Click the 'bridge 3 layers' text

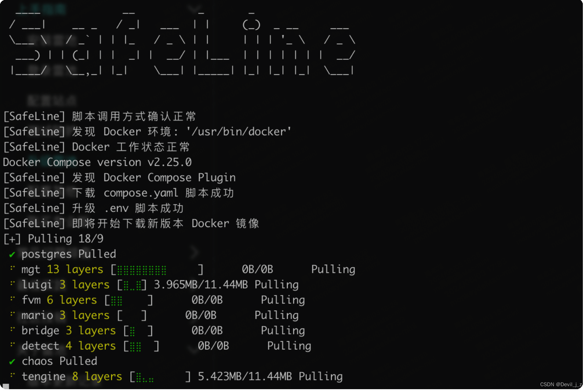[x=69, y=331]
